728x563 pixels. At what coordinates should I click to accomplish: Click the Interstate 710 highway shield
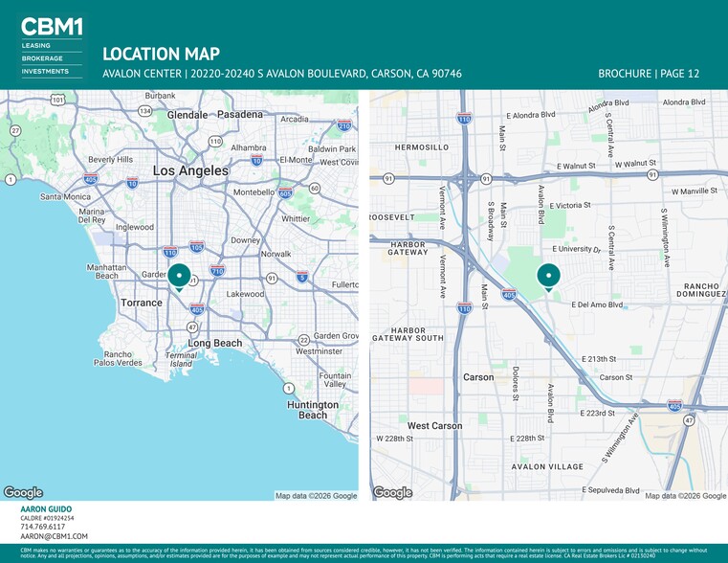(x=217, y=272)
